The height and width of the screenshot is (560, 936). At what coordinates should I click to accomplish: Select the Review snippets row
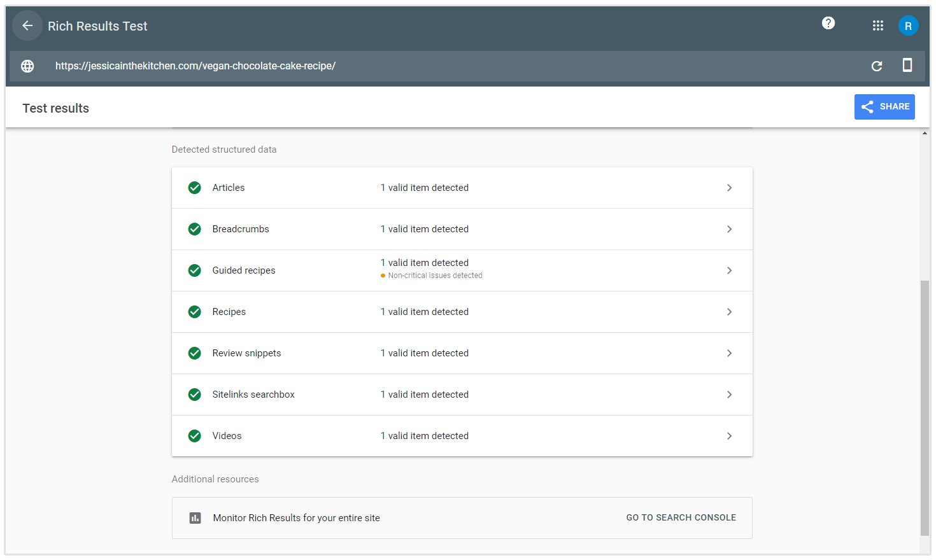[x=462, y=353]
